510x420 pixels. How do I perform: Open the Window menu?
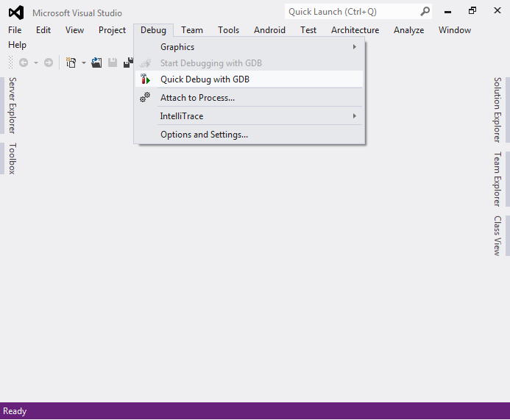(454, 30)
